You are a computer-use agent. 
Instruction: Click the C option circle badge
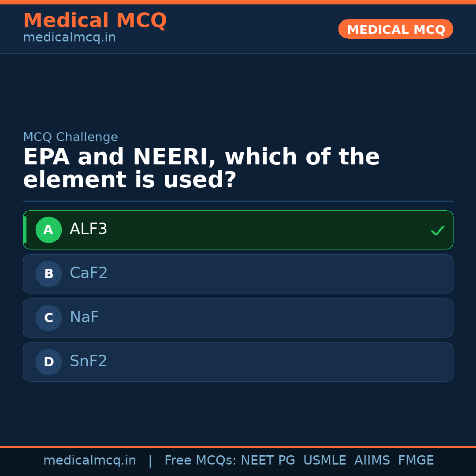(x=48, y=318)
